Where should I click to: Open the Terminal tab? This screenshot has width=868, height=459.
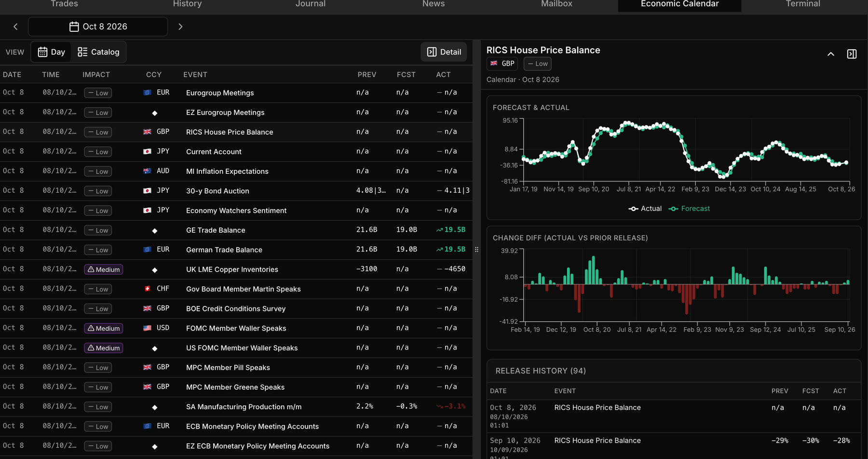point(803,4)
